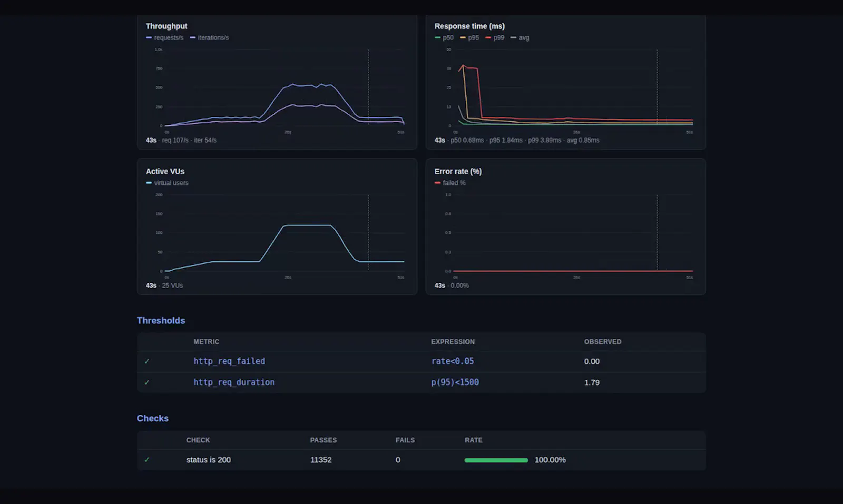The image size is (843, 504).
Task: Click the Throughput chart title
Action: [x=166, y=26]
